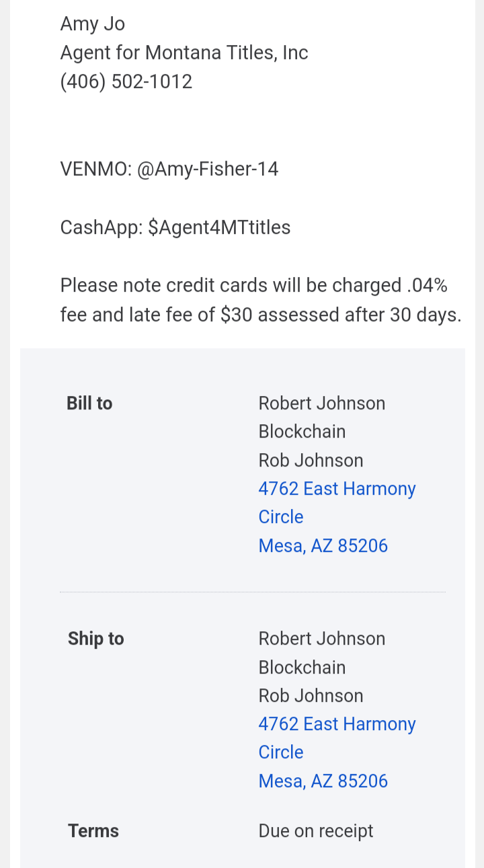Screen dimensions: 484x868
Task: Select the line Agent for Montana Titles, Inc
Action: tap(184, 52)
